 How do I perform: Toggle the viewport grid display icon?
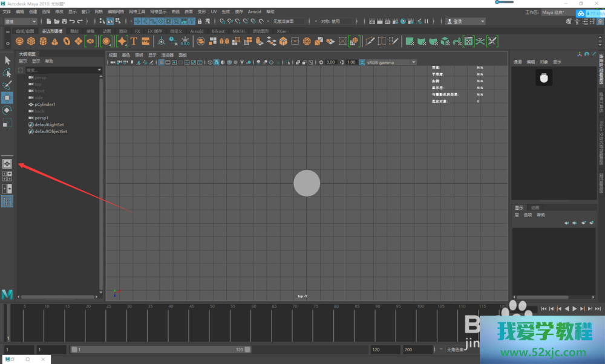(162, 62)
